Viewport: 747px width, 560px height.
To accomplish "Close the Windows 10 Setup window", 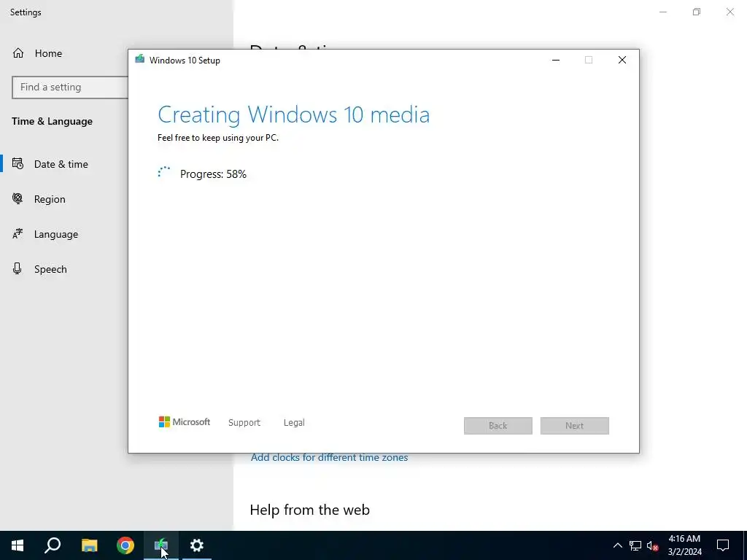I will point(622,60).
